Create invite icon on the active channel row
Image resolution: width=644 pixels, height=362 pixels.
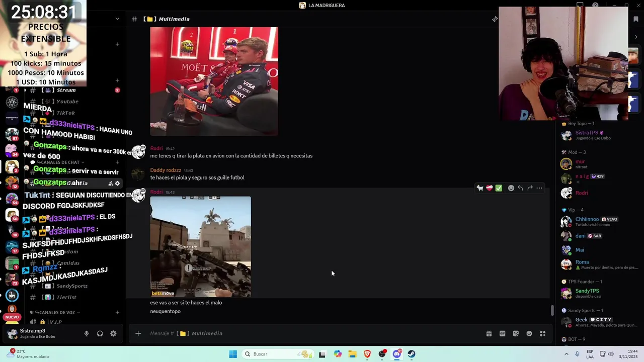(111, 184)
